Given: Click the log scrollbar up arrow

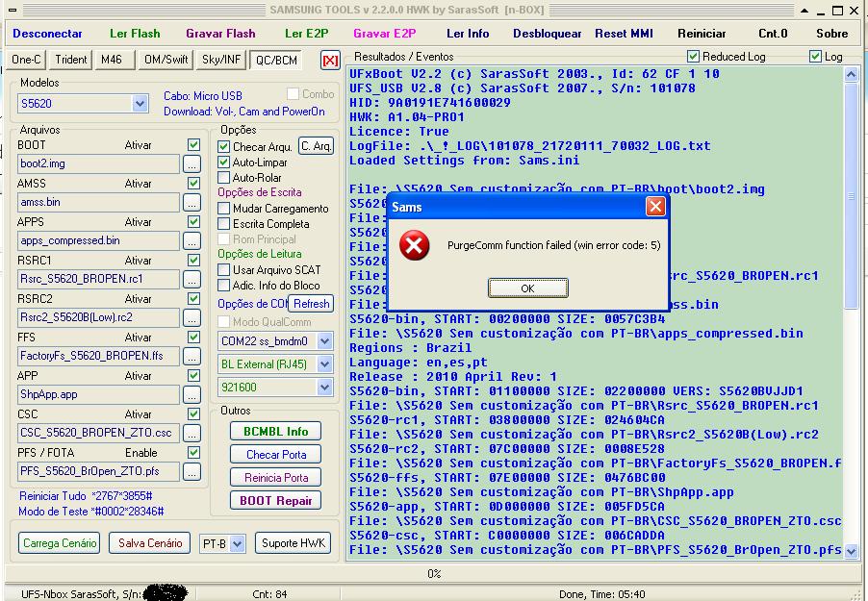Looking at the screenshot, I should pos(852,74).
